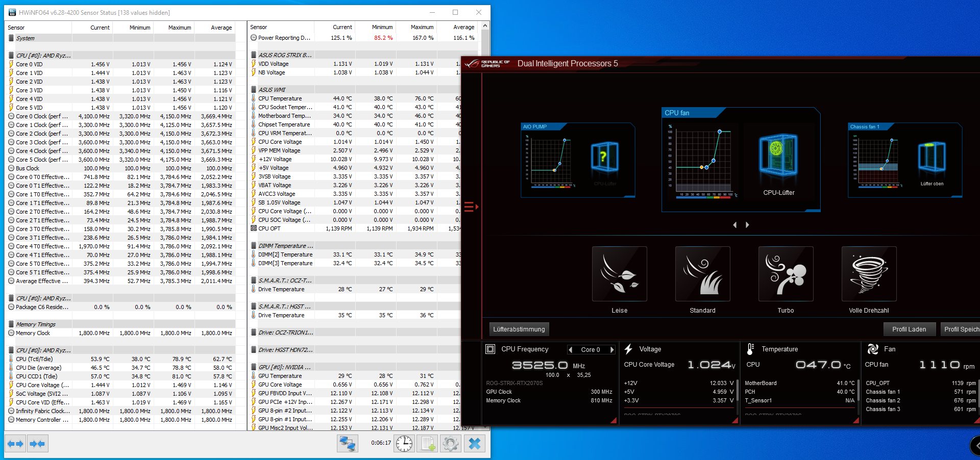
Task: Select the Leise fan profile icon
Action: tap(619, 274)
